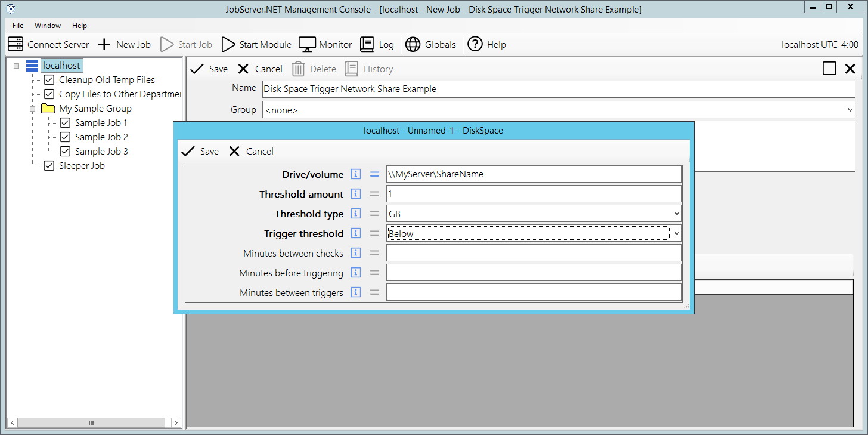Click the New Job plus icon
The height and width of the screenshot is (435, 868).
(104, 44)
